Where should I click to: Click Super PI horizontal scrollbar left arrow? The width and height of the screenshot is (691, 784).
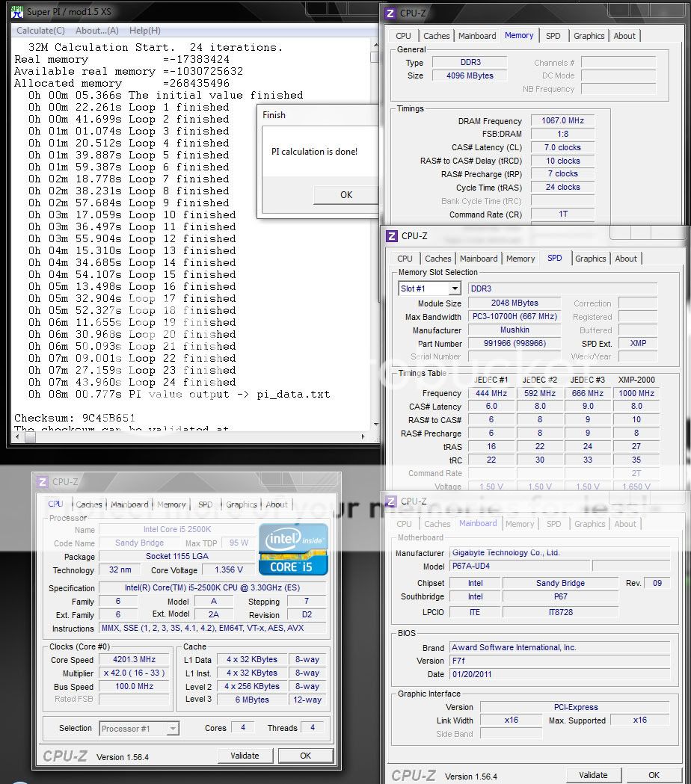pos(17,437)
